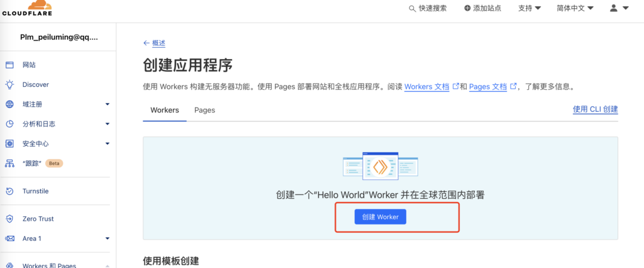644x268 pixels.
Task: Click the Turnstile sidebar icon
Action: click(10, 191)
